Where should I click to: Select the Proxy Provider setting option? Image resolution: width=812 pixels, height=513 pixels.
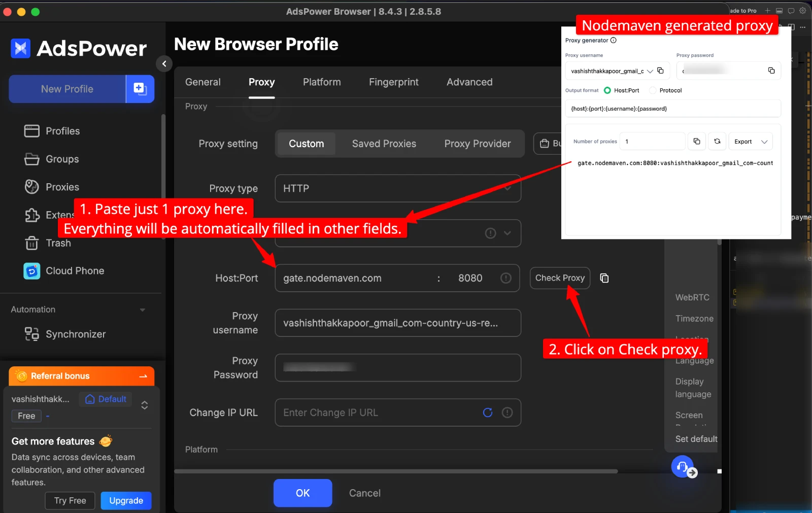[478, 144]
